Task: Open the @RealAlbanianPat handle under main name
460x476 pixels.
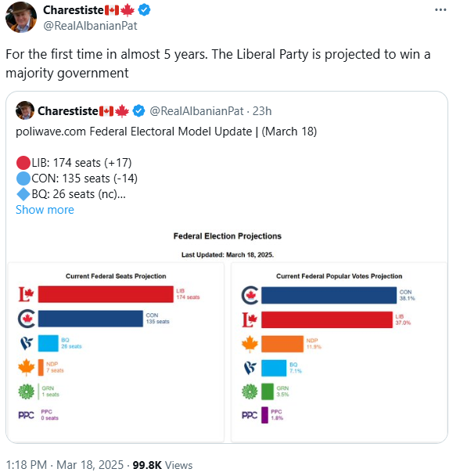Action: 90,26
